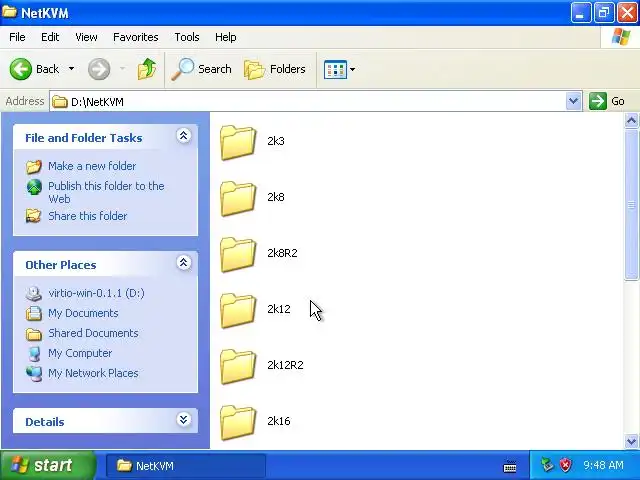Click the scroll up arrow
The image size is (640, 480).
pos(631,120)
